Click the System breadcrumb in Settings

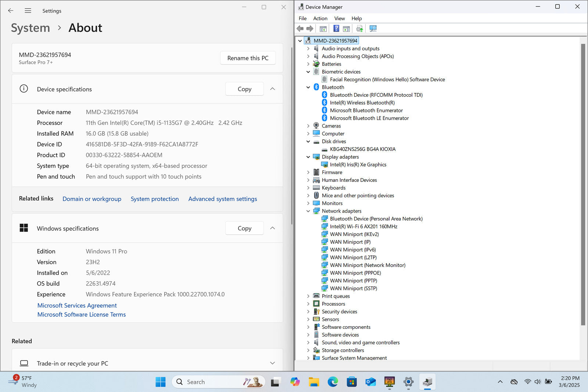[x=31, y=28]
